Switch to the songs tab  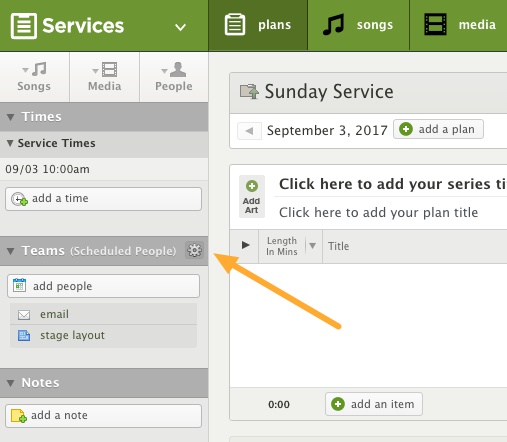click(358, 25)
